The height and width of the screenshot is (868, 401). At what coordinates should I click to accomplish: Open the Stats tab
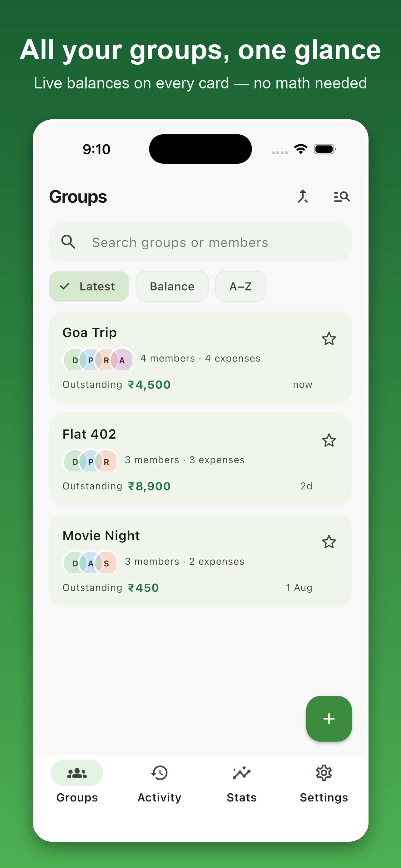coord(241,783)
